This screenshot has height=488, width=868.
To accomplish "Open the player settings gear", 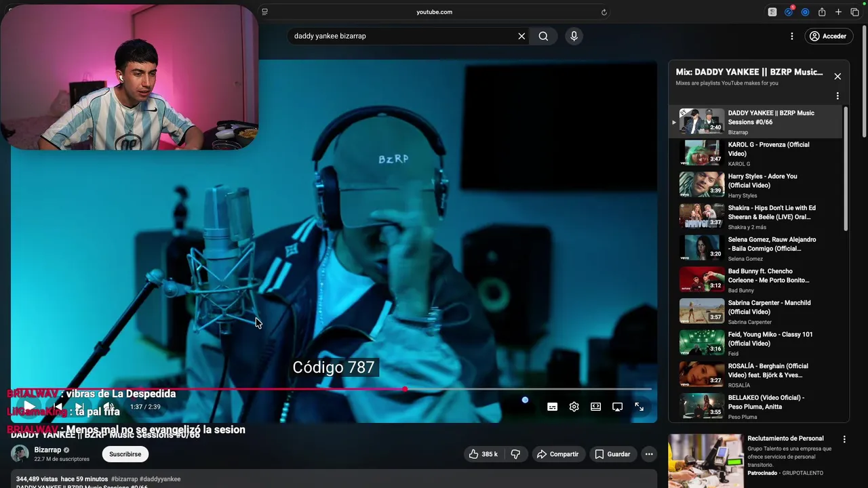I will (x=574, y=407).
